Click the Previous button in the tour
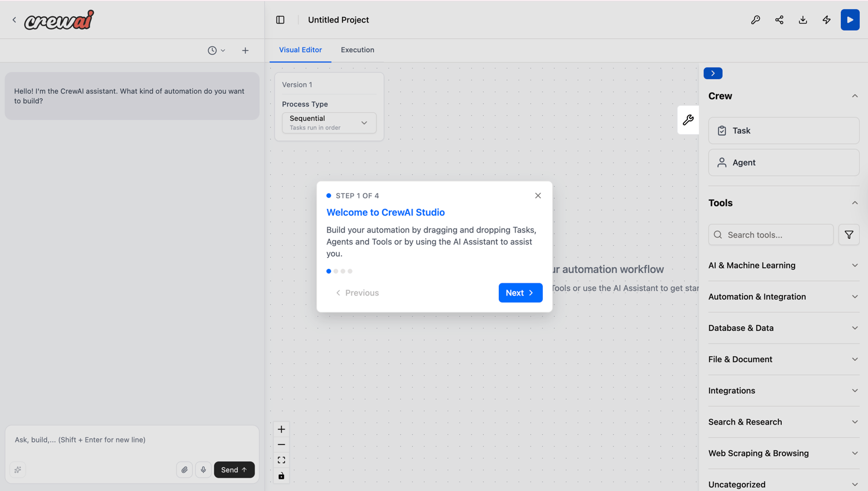The width and height of the screenshot is (868, 491). 357,293
